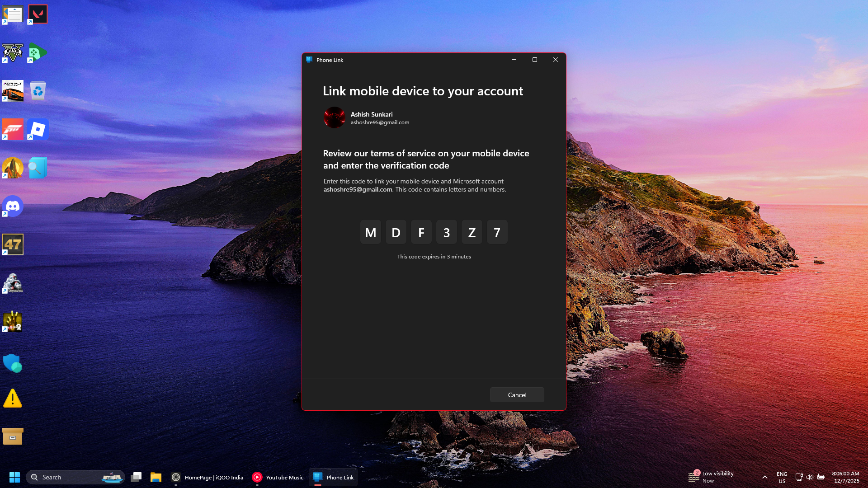Open Discord desktop shortcut
868x488 pixels.
13,206
